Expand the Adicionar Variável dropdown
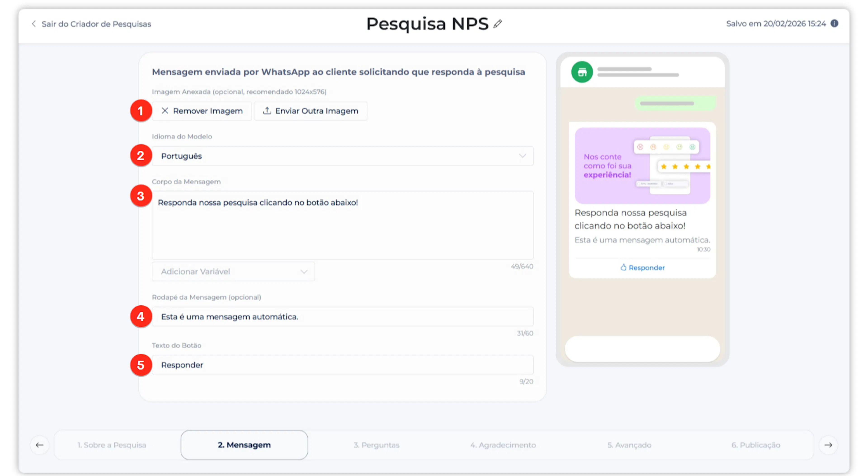The image size is (868, 476). click(233, 272)
